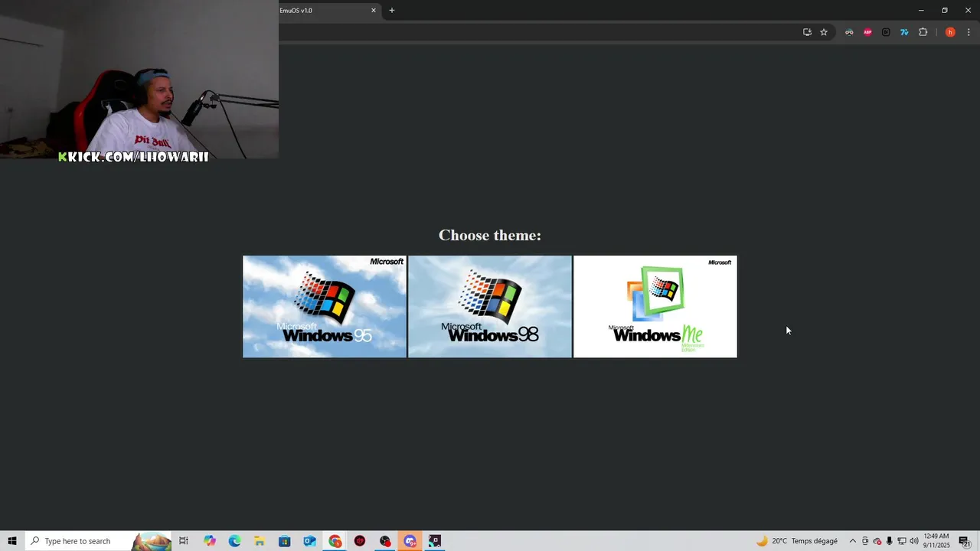Open Chrome's three-dot menu
The image size is (980, 551).
tap(969, 32)
